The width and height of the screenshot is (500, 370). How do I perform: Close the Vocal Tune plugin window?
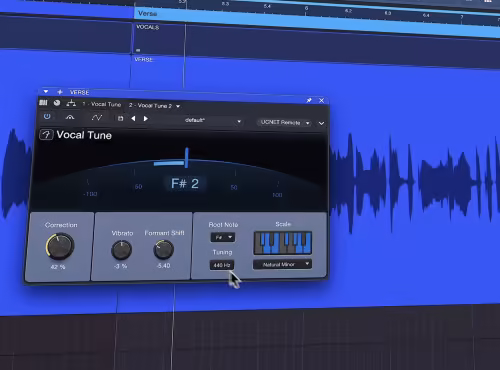pos(321,100)
